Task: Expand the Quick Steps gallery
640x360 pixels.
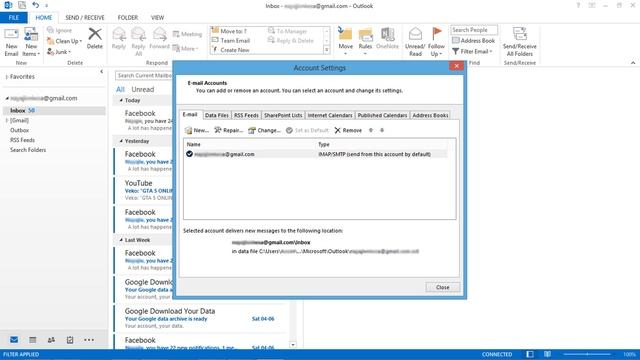Action: (x=327, y=50)
